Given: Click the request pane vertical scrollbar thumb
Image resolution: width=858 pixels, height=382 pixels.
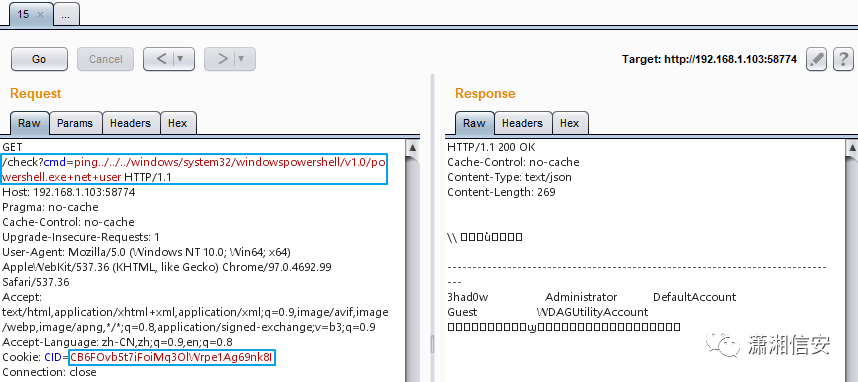Looking at the screenshot, I should click(413, 268).
